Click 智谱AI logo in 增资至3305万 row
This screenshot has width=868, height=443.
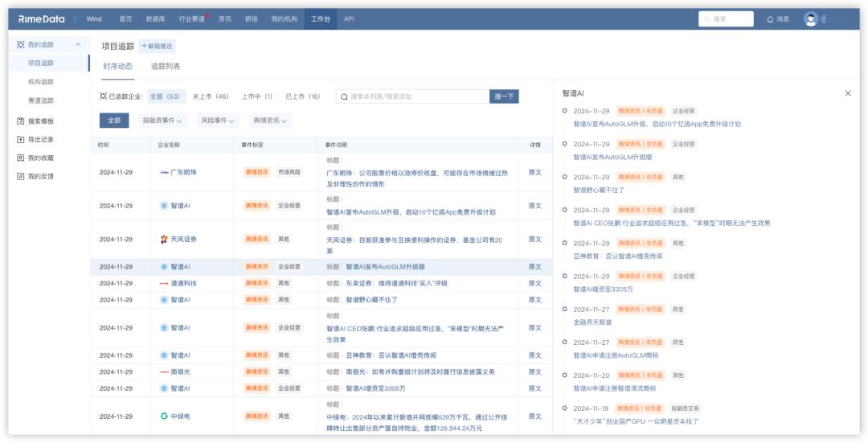[164, 388]
